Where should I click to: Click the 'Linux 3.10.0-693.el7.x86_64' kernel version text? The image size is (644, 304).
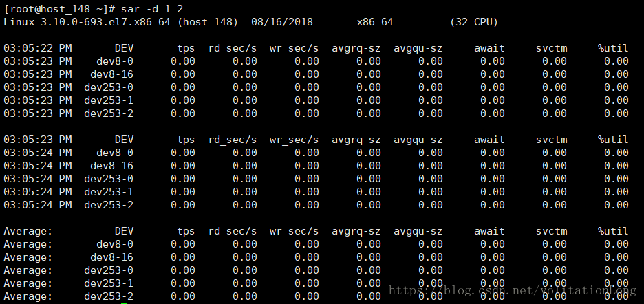click(87, 22)
